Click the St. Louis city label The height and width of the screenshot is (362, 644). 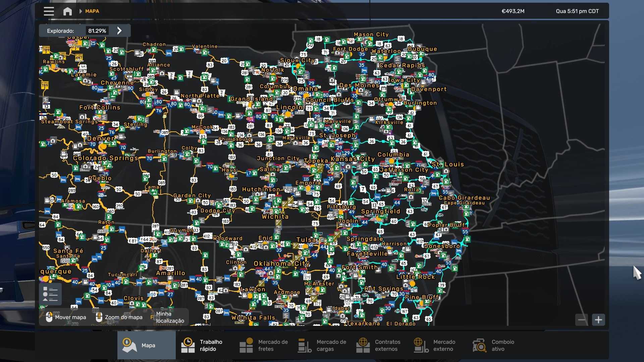point(447,164)
